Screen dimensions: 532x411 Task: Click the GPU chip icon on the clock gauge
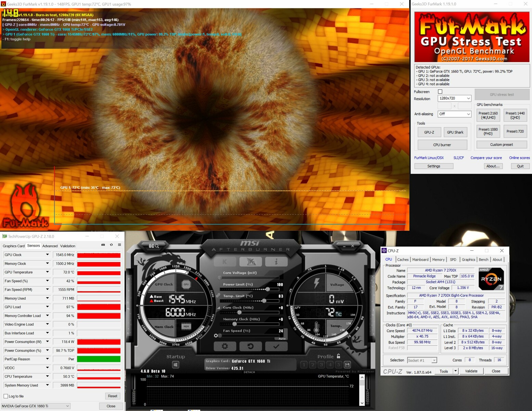pyautogui.click(x=186, y=284)
